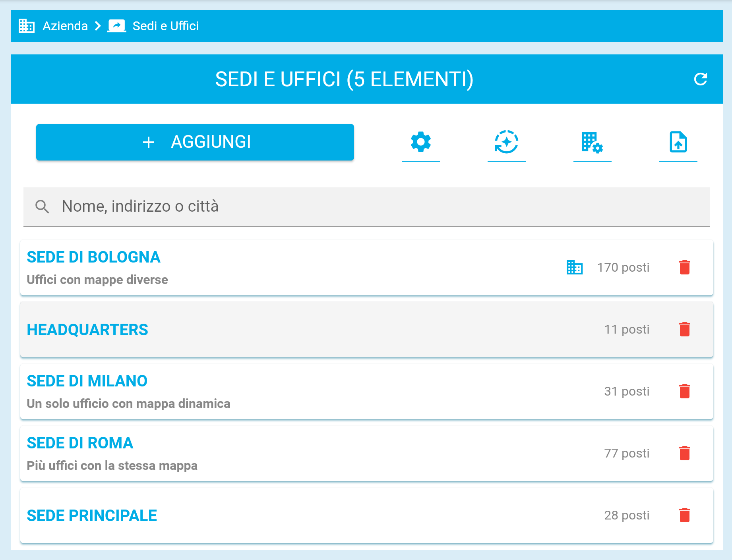Open the Sede di Bologna entry
The width and height of the screenshot is (732, 560).
[x=94, y=257]
